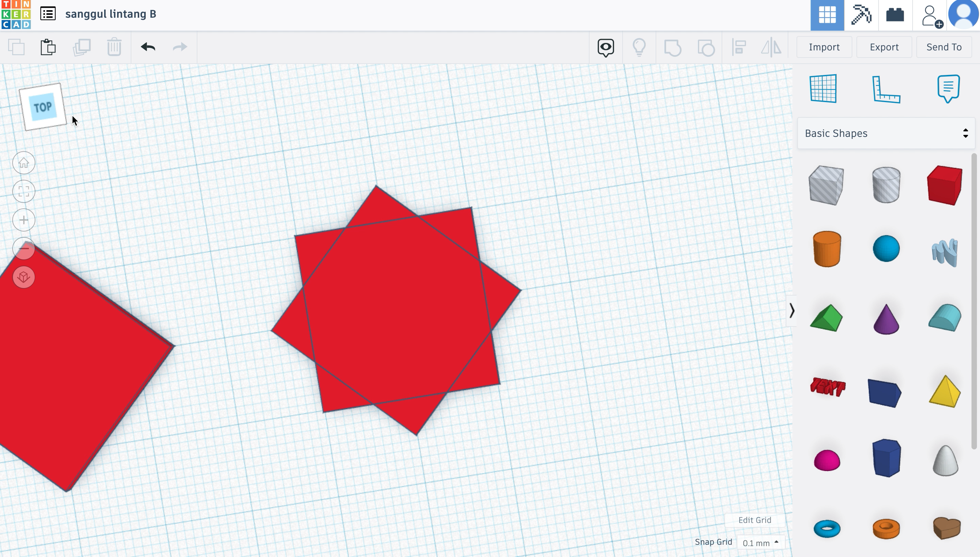Click the Group shapes icon
This screenshot has height=557, width=980.
click(673, 47)
